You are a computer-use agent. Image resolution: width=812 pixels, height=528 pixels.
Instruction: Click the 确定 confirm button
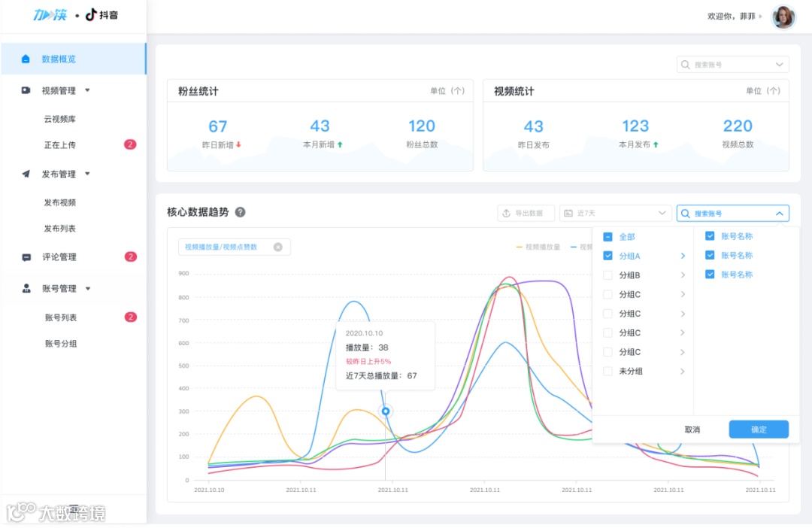point(759,429)
